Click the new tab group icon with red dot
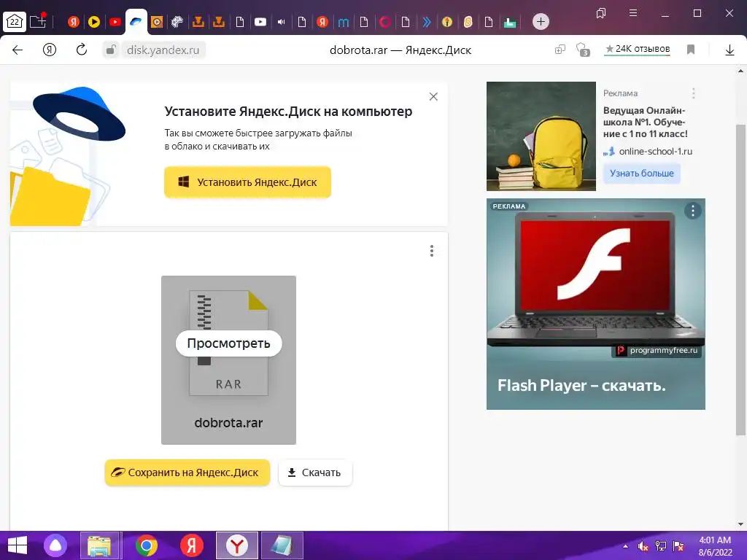Image resolution: width=747 pixels, height=560 pixels. point(38,21)
